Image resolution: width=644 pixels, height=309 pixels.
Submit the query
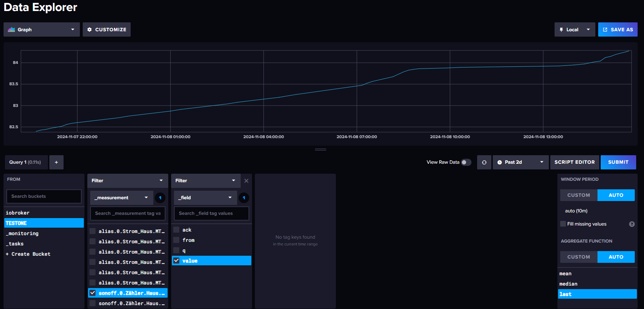618,162
